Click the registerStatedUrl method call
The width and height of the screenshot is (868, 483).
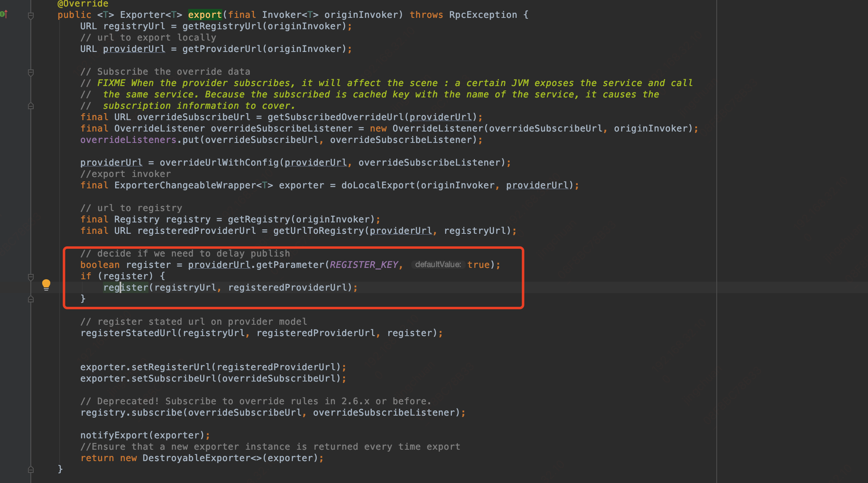tap(129, 333)
